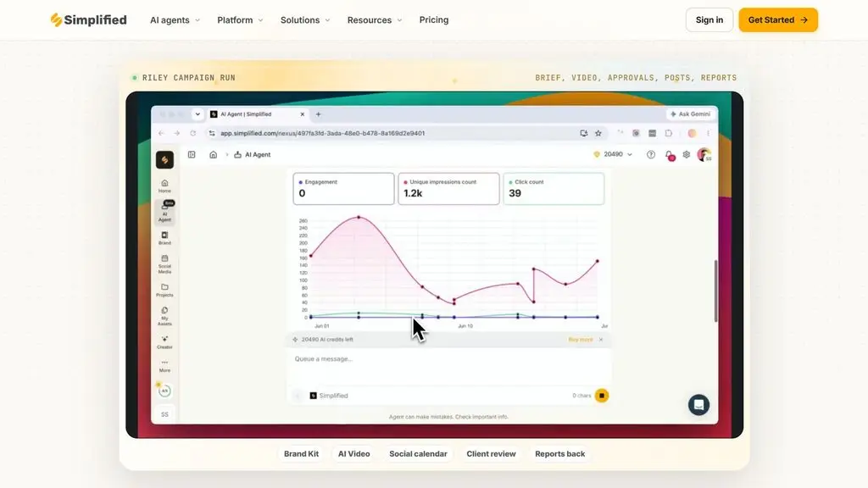Image resolution: width=868 pixels, height=488 pixels.
Task: Bookmark the page with the star icon
Action: tap(598, 133)
